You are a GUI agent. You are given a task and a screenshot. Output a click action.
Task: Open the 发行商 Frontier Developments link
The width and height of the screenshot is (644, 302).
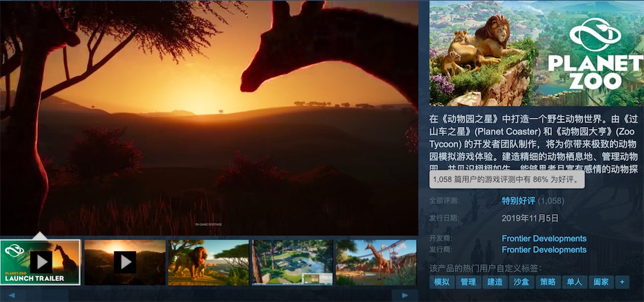(543, 250)
